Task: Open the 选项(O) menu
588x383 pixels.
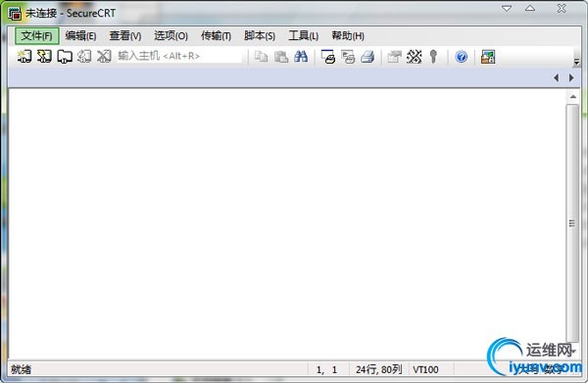Action: [171, 36]
